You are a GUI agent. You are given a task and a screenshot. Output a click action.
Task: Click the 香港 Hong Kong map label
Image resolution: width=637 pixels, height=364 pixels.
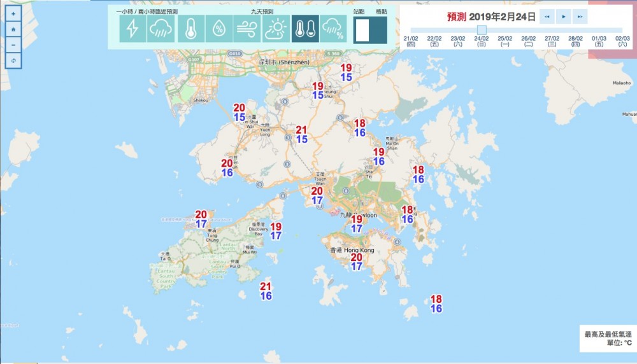[352, 250]
